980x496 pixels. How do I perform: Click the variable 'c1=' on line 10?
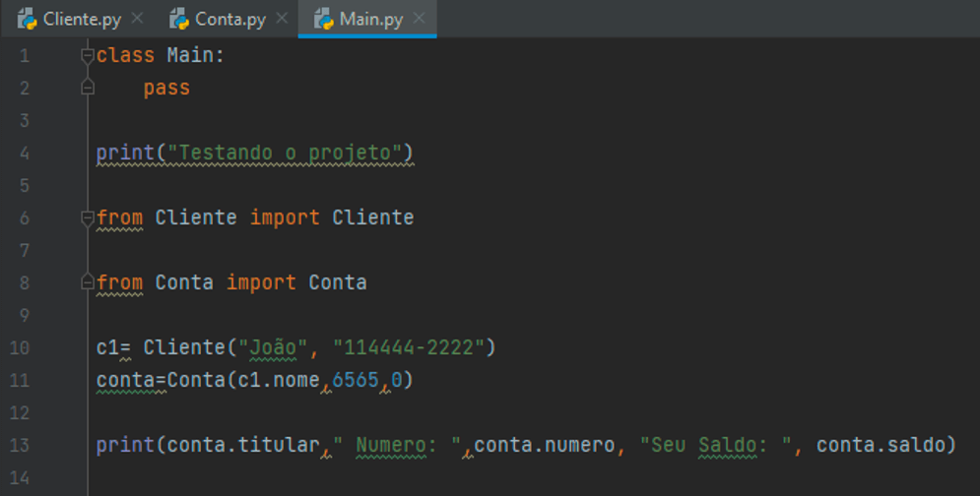pyautogui.click(x=113, y=346)
